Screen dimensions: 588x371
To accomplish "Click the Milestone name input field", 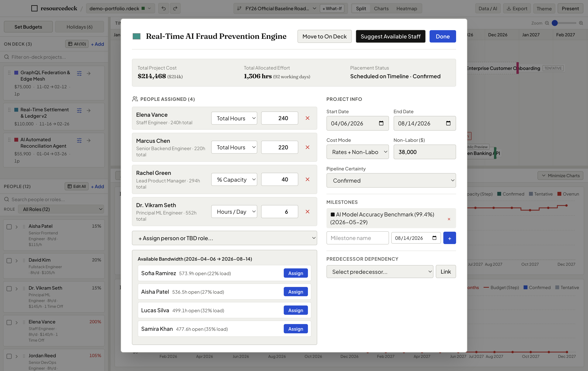I will (x=357, y=238).
